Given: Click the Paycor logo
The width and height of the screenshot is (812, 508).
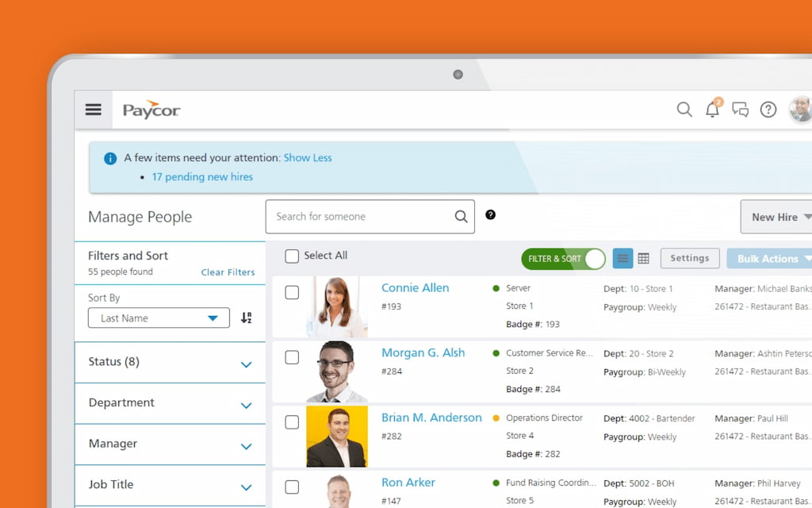Looking at the screenshot, I should point(151,110).
